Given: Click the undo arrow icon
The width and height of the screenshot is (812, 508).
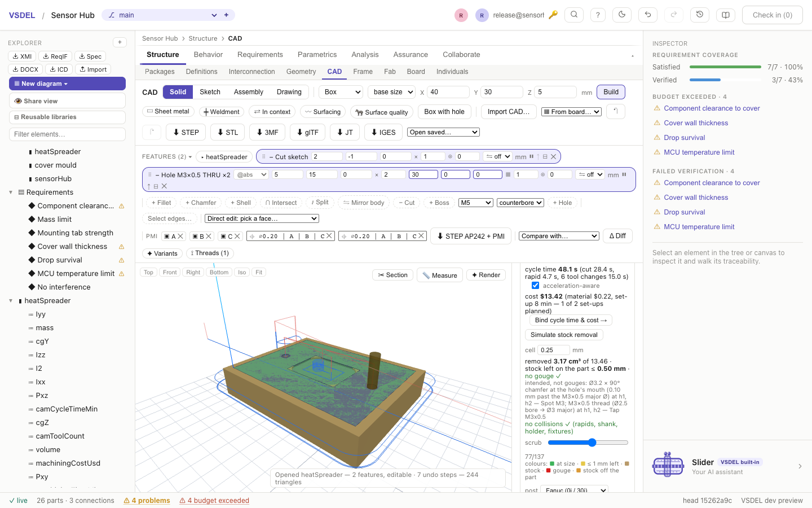Looking at the screenshot, I should pos(648,15).
